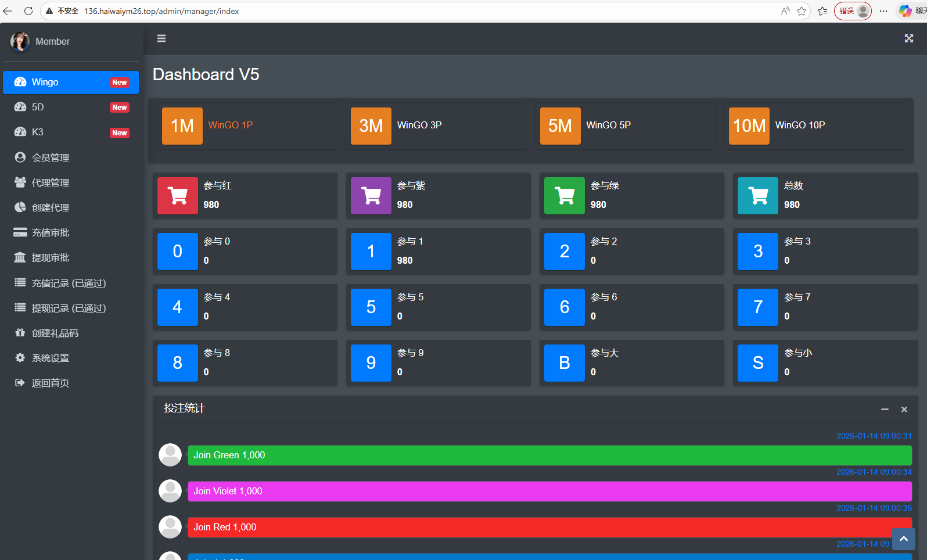Select the WinGO 1P orange 1M icon
The width and height of the screenshot is (927, 560).
(182, 125)
